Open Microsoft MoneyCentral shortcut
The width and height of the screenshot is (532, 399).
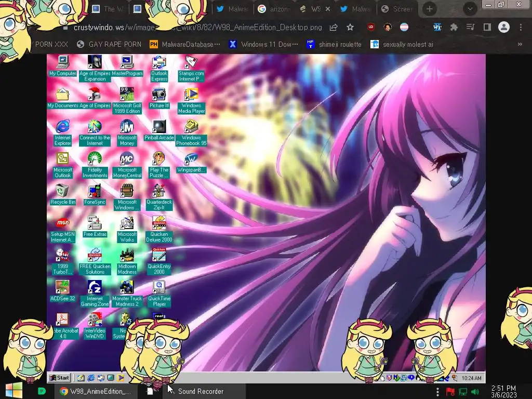click(127, 165)
